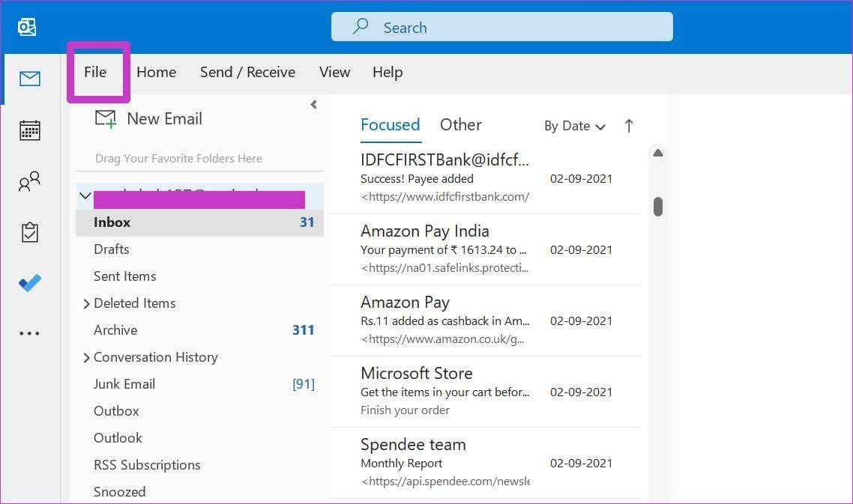Open the Tasks clipboard icon

pos(29,232)
